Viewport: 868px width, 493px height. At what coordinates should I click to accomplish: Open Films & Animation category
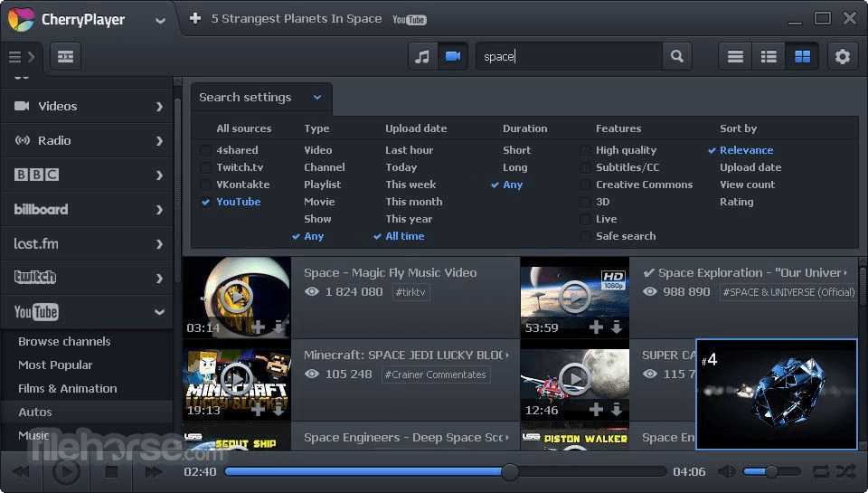pyautogui.click(x=68, y=388)
